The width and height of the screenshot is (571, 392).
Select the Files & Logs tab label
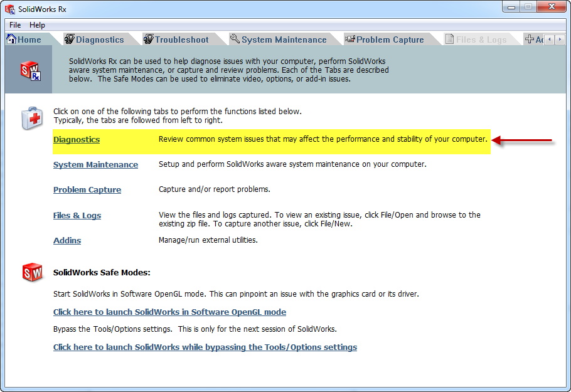481,40
